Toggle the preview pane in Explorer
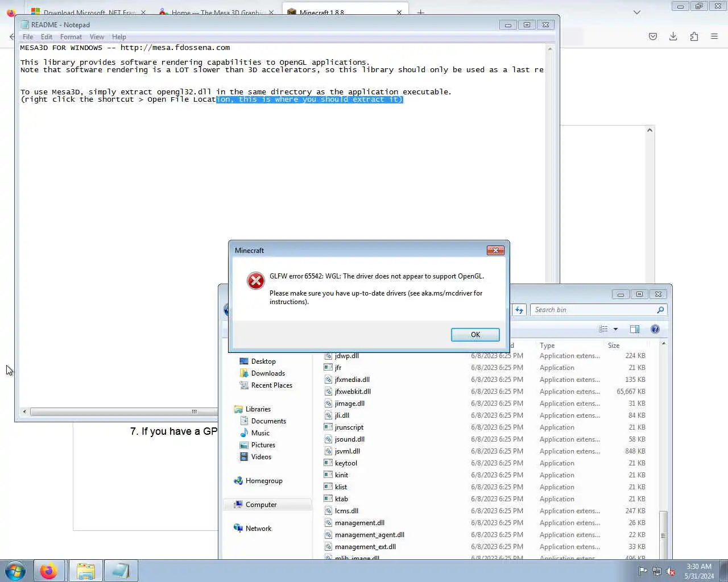This screenshot has height=582, width=728. click(x=635, y=329)
